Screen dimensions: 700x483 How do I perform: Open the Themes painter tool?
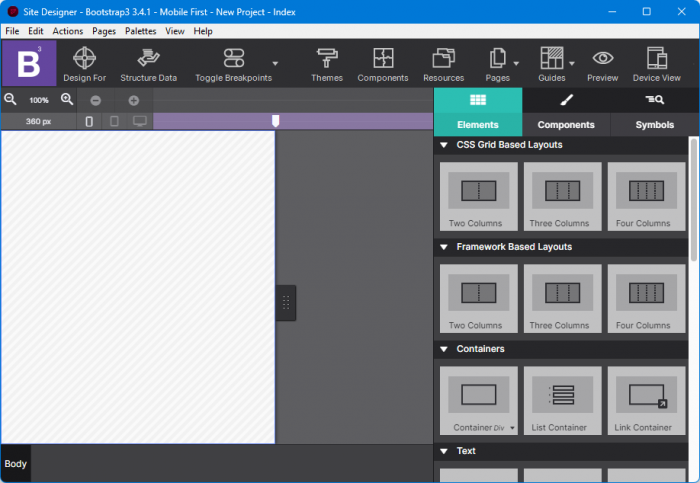(326, 63)
